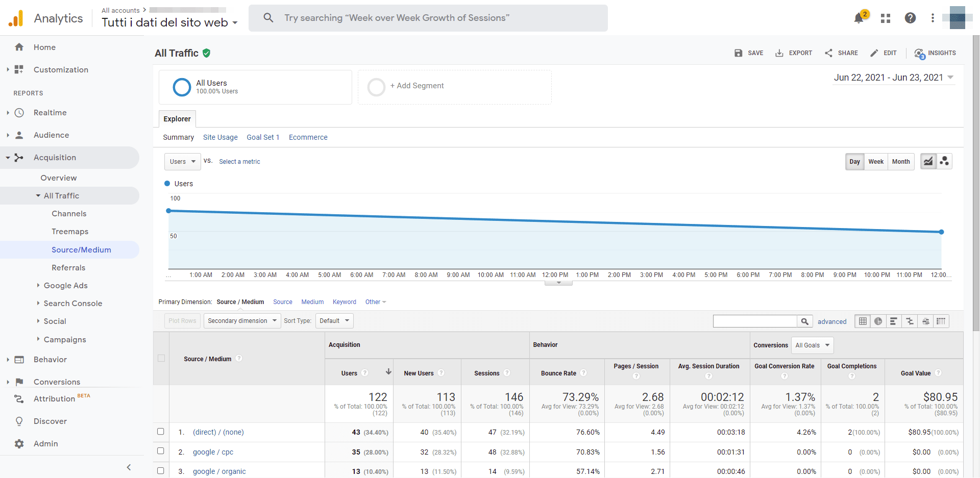The image size is (980, 478).
Task: Click the table search magnifier icon
Action: [x=804, y=321]
